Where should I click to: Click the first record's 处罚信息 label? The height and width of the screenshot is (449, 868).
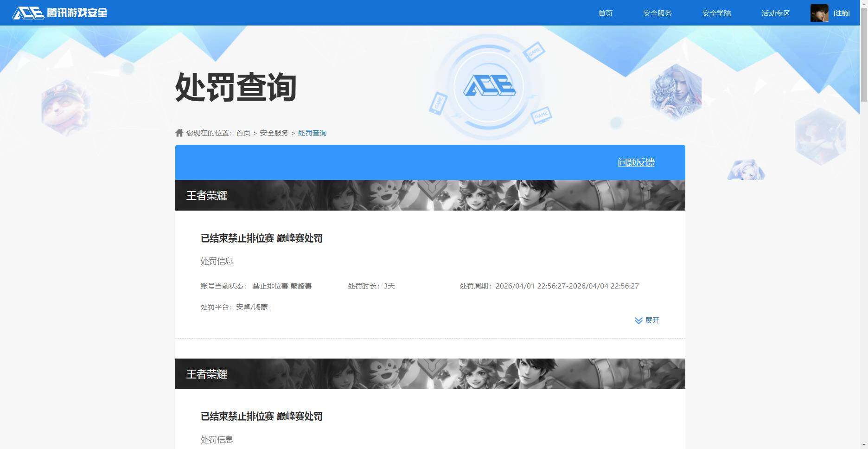pos(217,261)
